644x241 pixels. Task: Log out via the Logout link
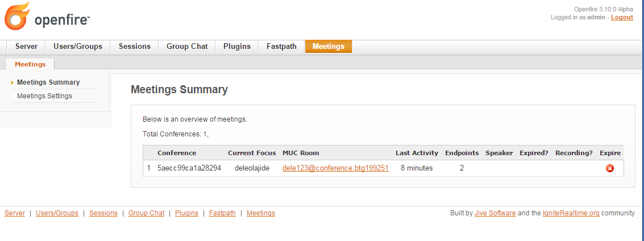pos(622,17)
